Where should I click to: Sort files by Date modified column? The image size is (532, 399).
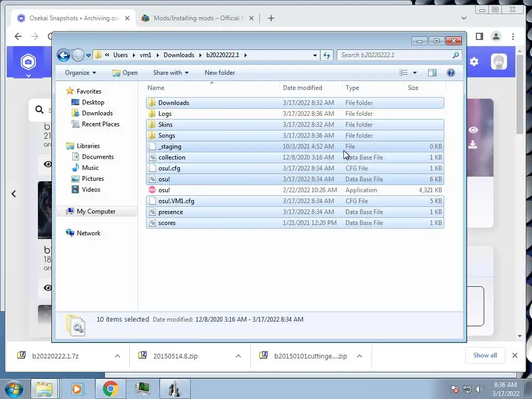coord(311,87)
